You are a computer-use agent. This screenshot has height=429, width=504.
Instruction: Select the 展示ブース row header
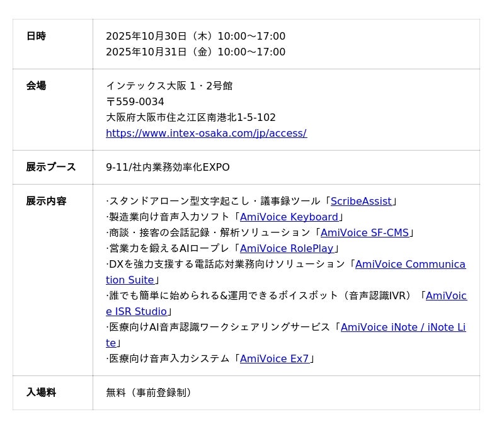pyautogui.click(x=51, y=168)
